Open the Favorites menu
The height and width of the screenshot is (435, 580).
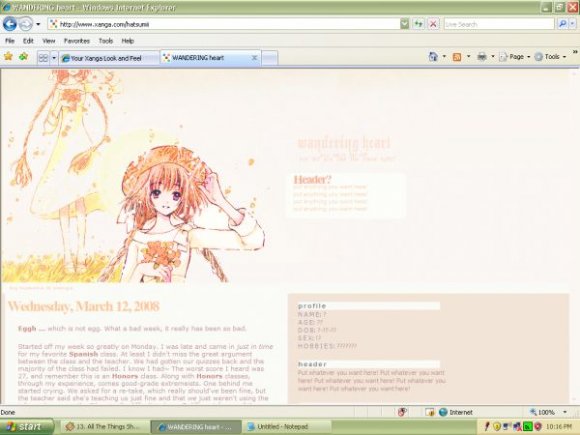(77, 41)
